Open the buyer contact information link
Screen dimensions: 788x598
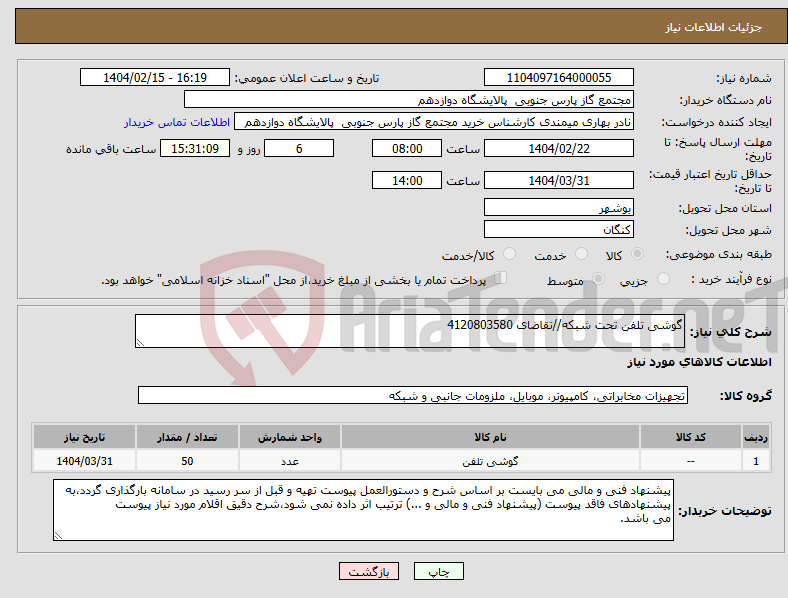(177, 122)
